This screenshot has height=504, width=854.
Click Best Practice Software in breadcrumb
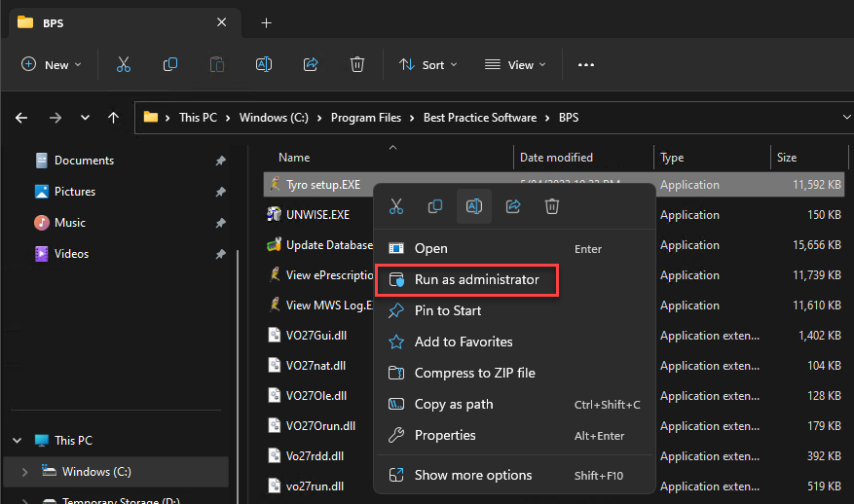click(480, 118)
